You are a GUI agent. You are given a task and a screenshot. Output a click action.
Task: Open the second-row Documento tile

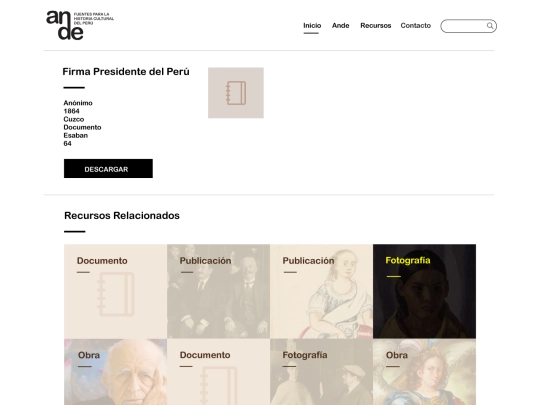click(218, 372)
